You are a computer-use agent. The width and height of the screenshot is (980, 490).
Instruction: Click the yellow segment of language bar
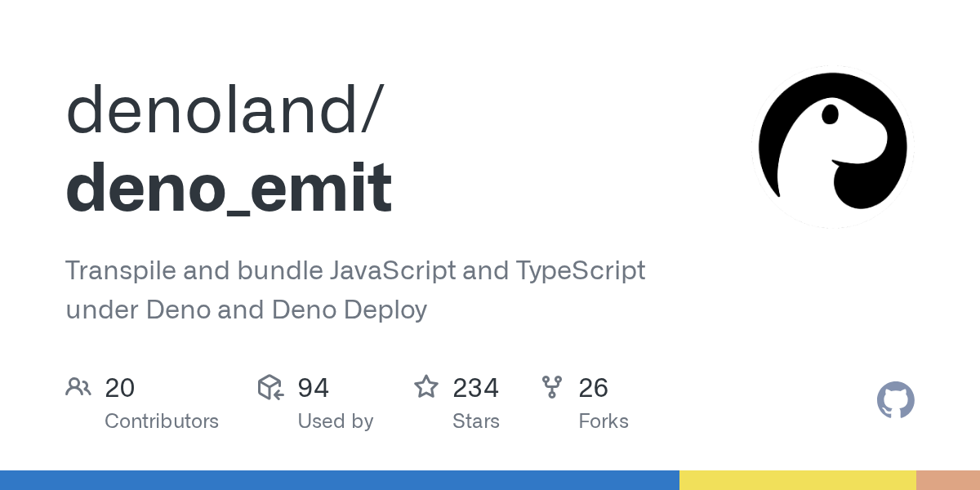pyautogui.click(x=797, y=480)
